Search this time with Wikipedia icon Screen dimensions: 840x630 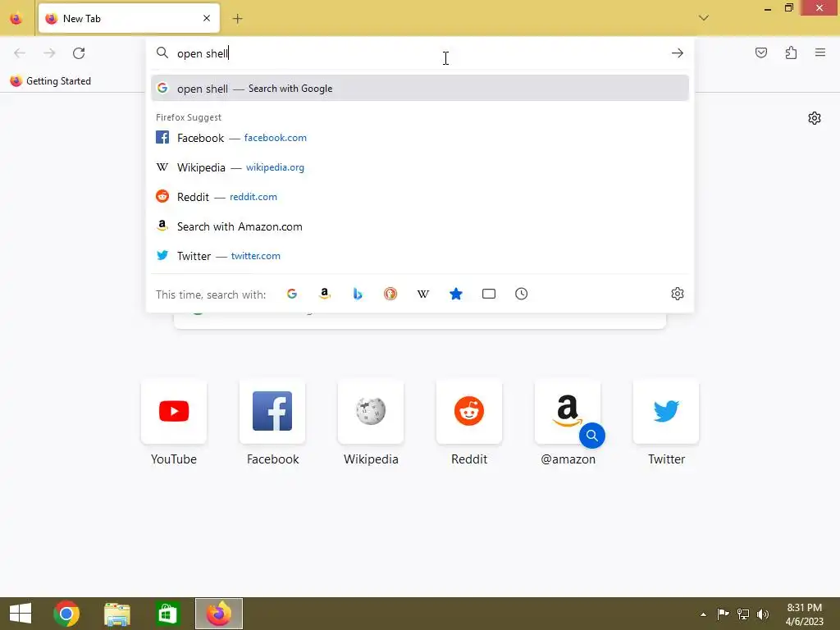coord(423,294)
